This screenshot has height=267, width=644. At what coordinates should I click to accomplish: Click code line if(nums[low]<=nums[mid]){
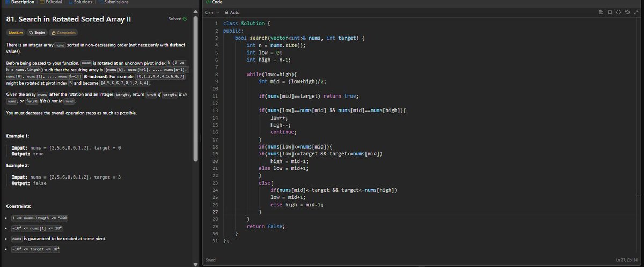(x=296, y=146)
